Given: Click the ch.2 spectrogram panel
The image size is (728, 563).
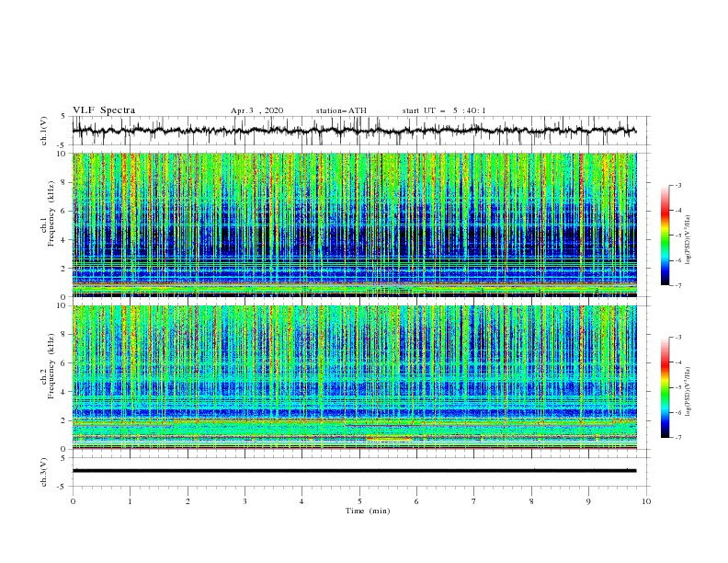Looking at the screenshot, I should pyautogui.click(x=355, y=377).
